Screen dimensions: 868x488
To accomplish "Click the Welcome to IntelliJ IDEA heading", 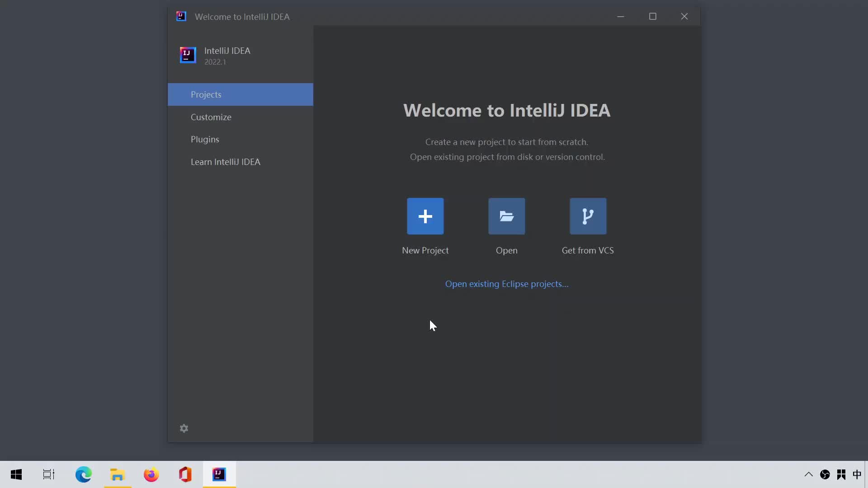I will click(x=507, y=110).
